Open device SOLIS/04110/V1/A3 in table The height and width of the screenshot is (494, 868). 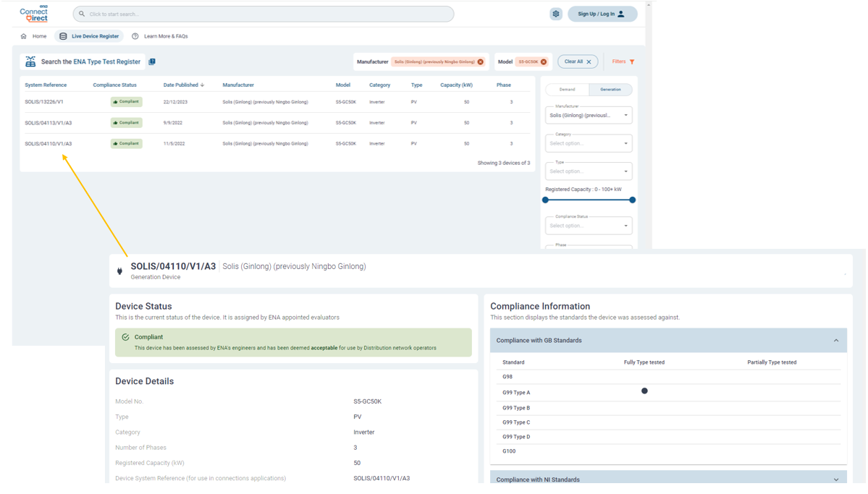point(49,144)
